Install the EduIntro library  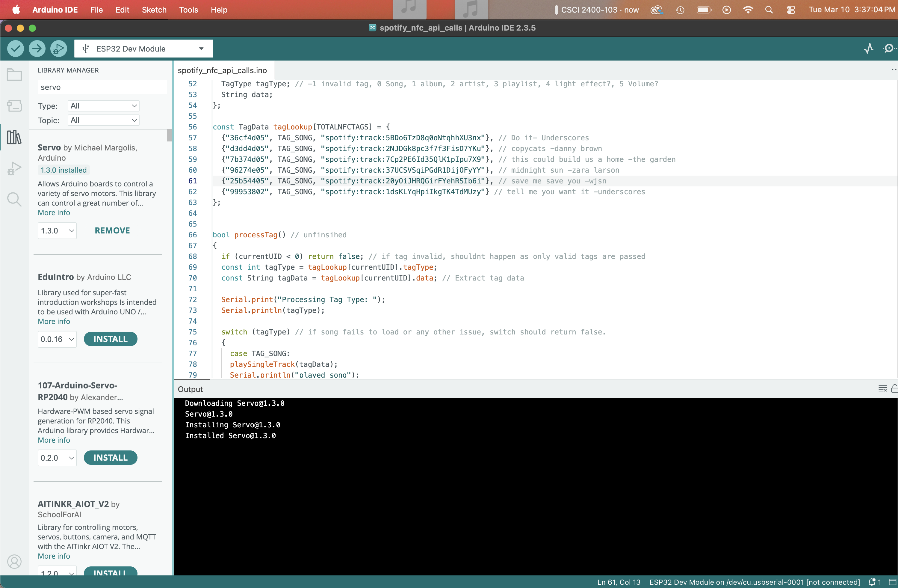point(110,339)
